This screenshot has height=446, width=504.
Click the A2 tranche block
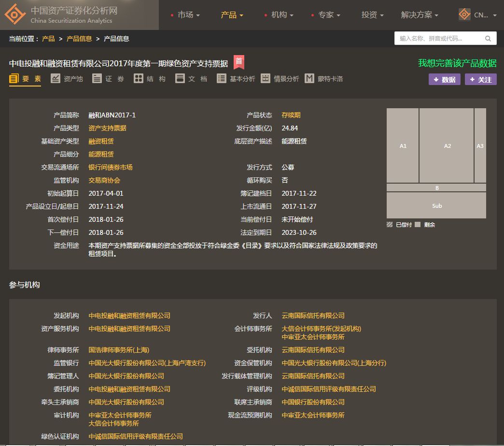447,145
